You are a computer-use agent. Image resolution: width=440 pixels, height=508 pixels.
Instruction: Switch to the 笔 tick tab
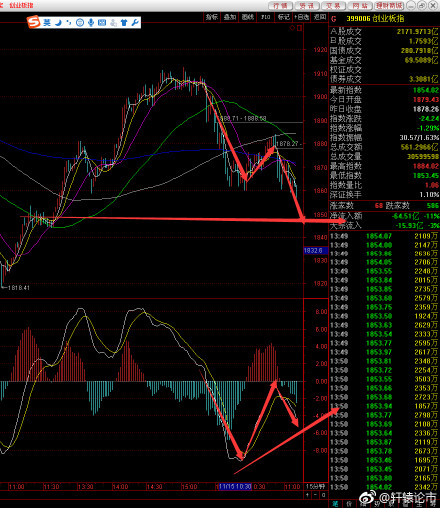click(x=335, y=504)
